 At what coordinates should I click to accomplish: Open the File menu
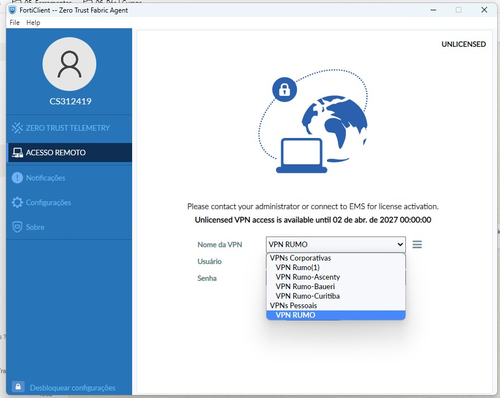point(14,23)
